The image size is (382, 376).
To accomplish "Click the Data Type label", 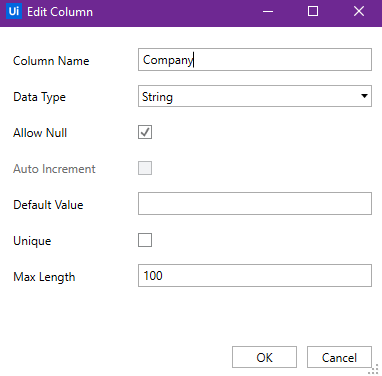I will [39, 97].
